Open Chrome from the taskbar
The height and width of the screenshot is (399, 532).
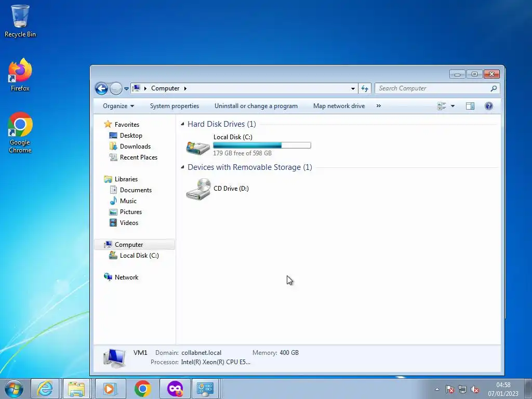(143, 389)
